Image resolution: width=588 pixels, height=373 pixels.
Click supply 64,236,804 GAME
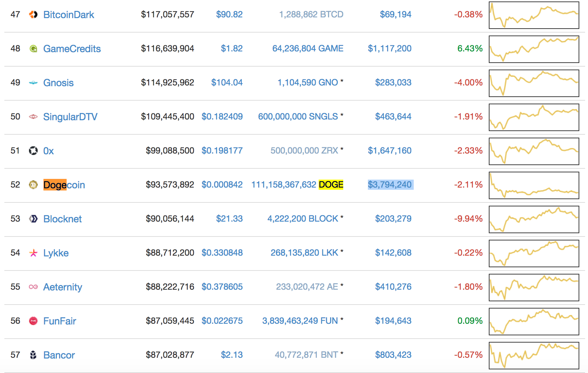click(308, 49)
